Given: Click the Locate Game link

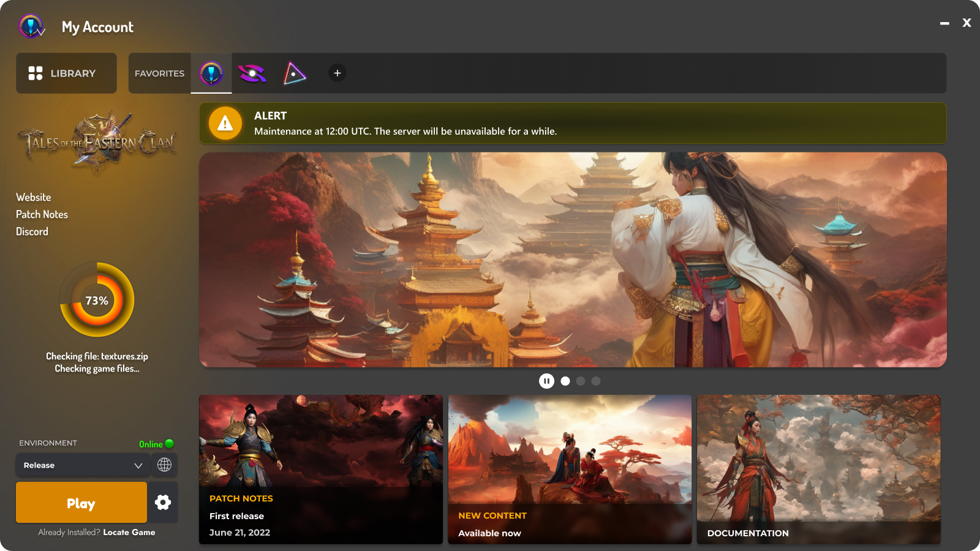Looking at the screenshot, I should point(129,532).
